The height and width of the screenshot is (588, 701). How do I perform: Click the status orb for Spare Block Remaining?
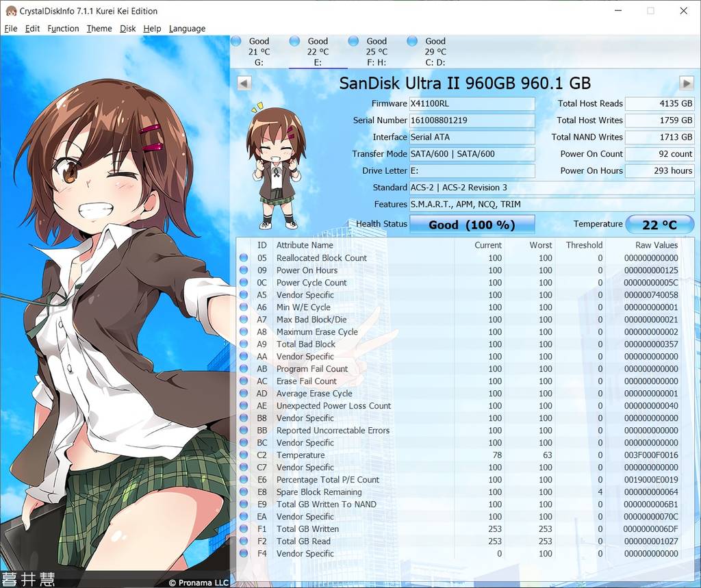click(244, 492)
